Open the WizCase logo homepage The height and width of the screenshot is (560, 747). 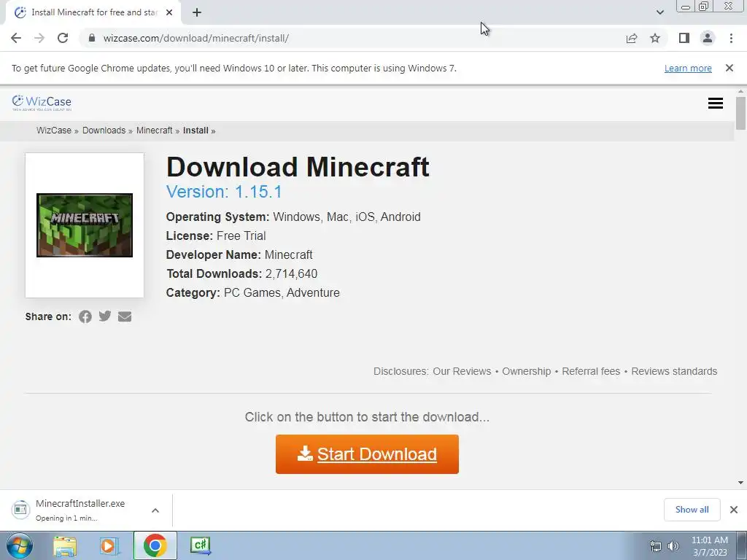pyautogui.click(x=42, y=102)
